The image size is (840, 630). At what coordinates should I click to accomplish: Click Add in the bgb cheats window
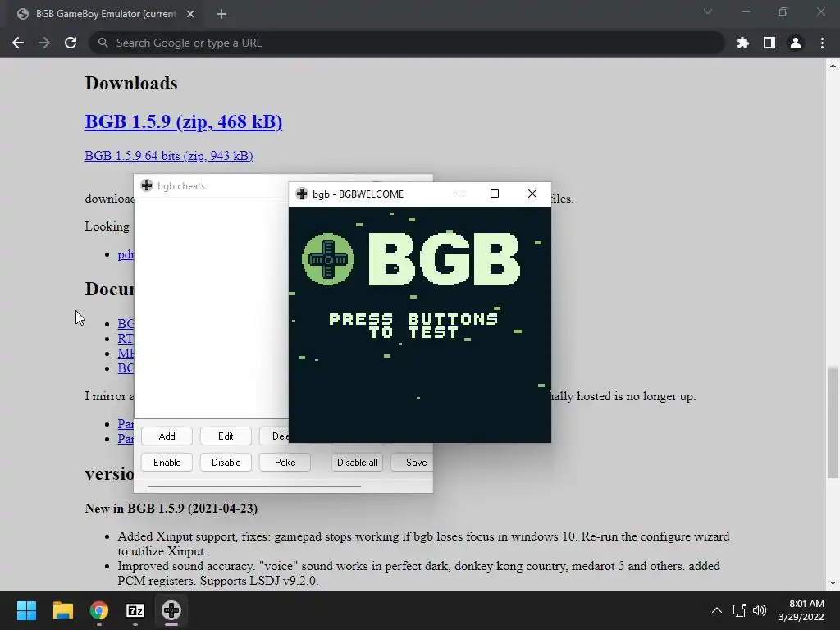[167, 436]
